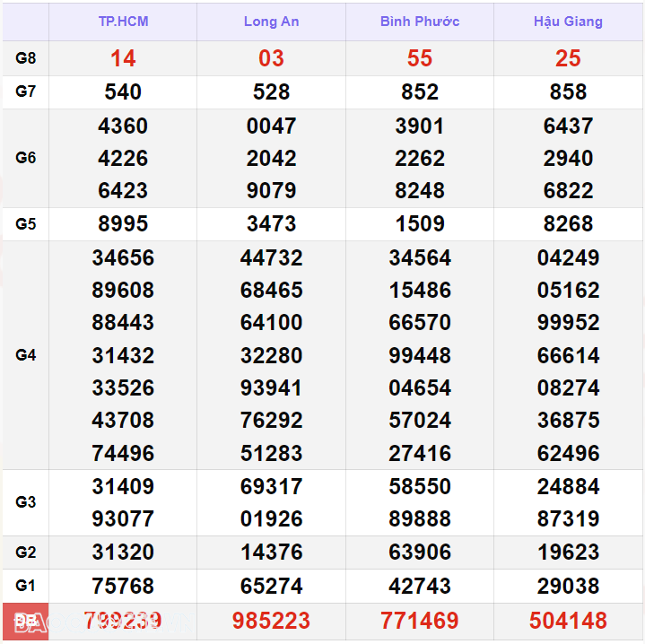Click special prize number 985223

(271, 620)
